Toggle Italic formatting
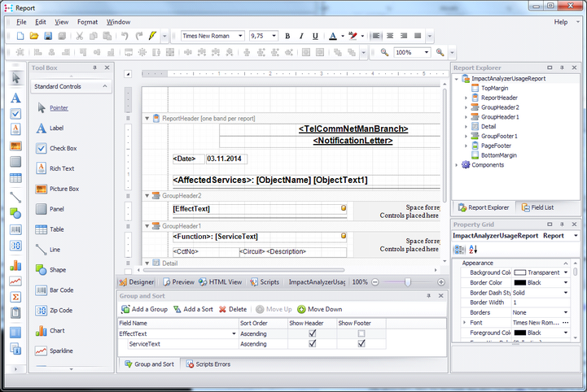Image resolution: width=587 pixels, height=392 pixels. 301,36
